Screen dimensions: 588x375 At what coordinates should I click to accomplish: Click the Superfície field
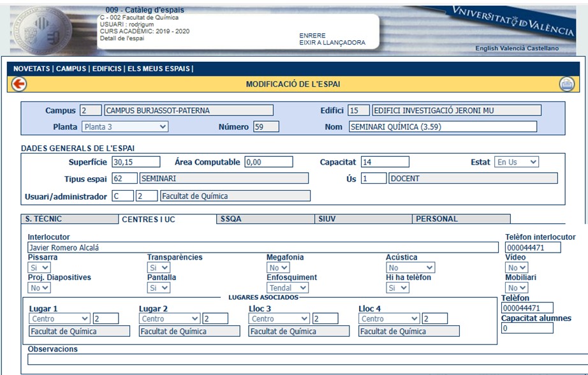pyautogui.click(x=136, y=162)
